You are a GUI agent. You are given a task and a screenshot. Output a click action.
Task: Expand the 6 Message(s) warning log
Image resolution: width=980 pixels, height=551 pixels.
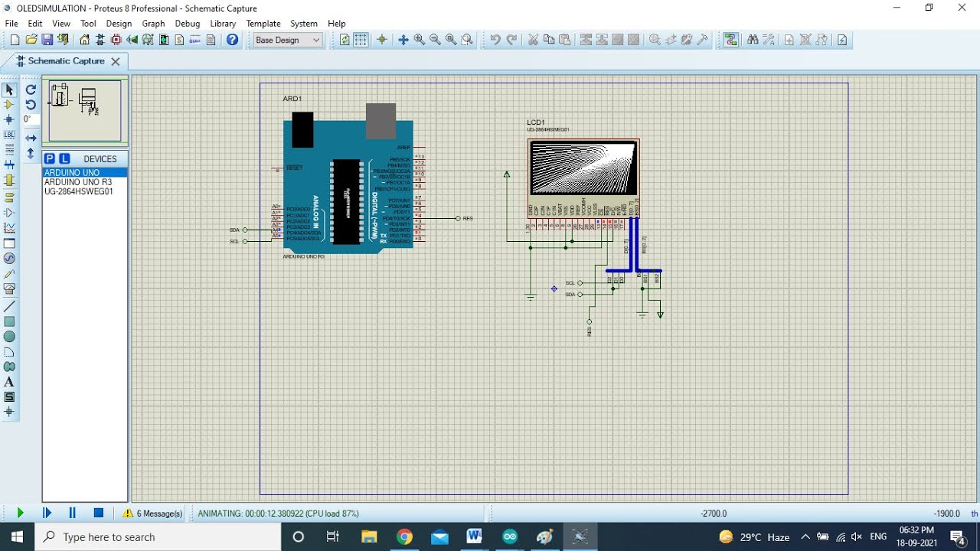pyautogui.click(x=152, y=514)
